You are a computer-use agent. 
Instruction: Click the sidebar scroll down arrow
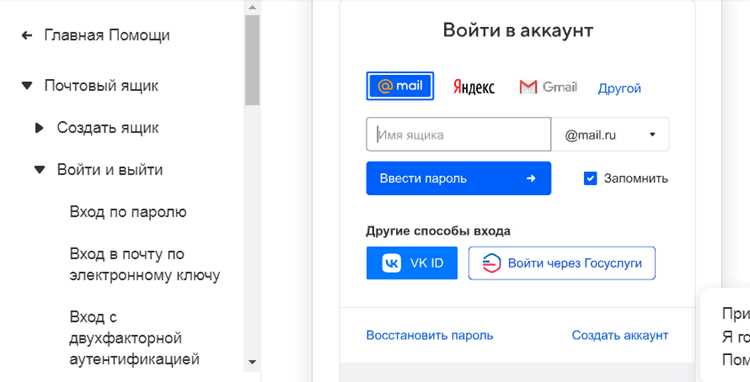tap(252, 362)
